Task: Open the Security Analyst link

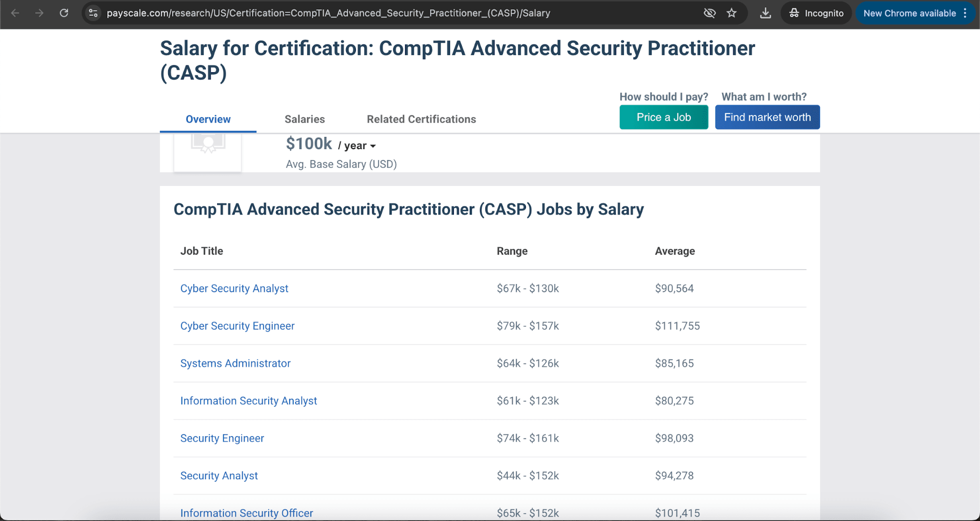Action: click(x=219, y=476)
